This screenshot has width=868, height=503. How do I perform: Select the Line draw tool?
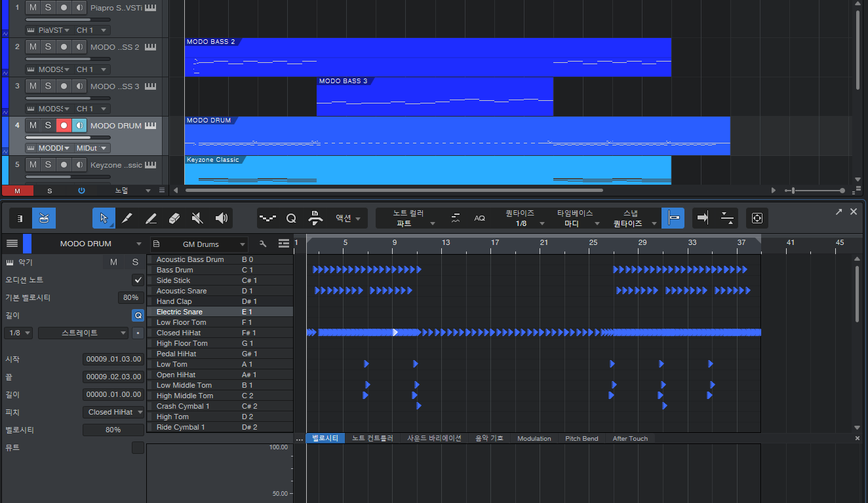coord(151,218)
